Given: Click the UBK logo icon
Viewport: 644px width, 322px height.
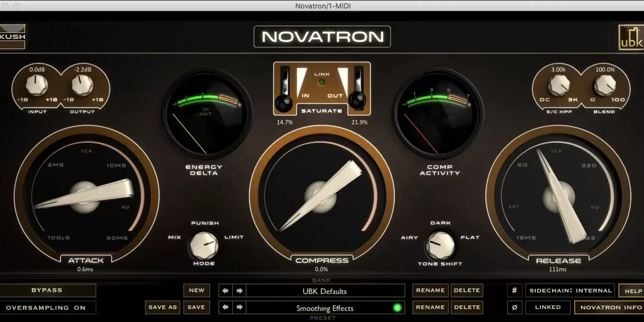Looking at the screenshot, I should pos(631,38).
